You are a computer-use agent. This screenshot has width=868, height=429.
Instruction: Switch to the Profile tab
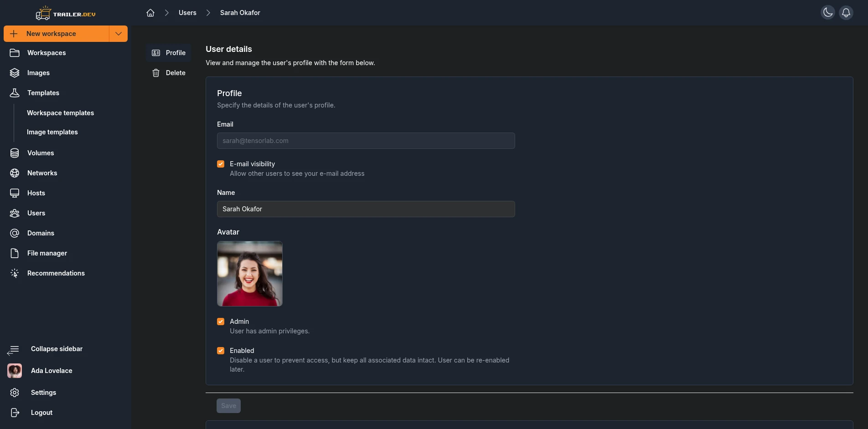[x=169, y=53]
